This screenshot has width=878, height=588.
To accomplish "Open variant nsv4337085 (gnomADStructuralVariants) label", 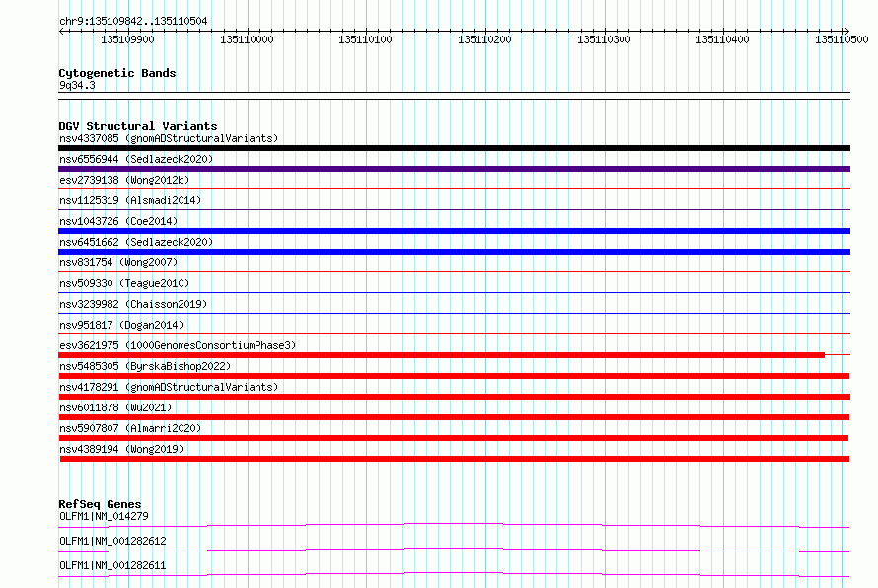I will [169, 138].
